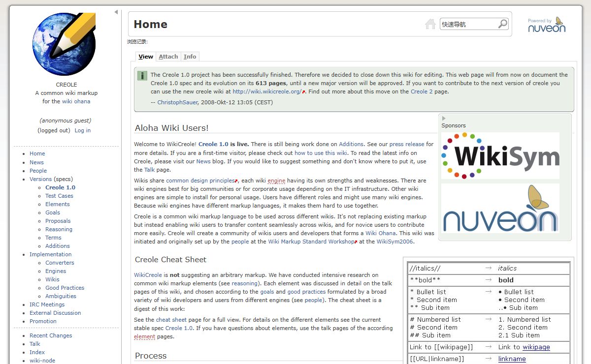This screenshot has width=591, height=364.
Task: Click the home icon beside the search box
Action: (x=430, y=24)
